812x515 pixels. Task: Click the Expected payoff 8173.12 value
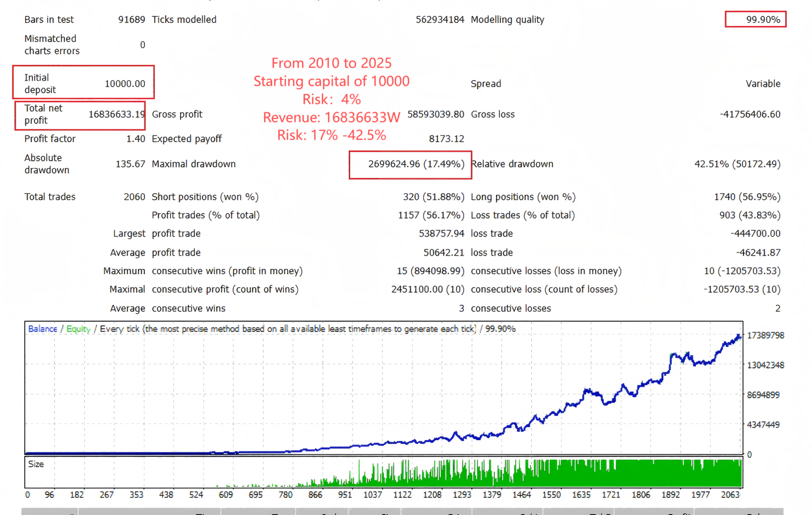tap(446, 139)
